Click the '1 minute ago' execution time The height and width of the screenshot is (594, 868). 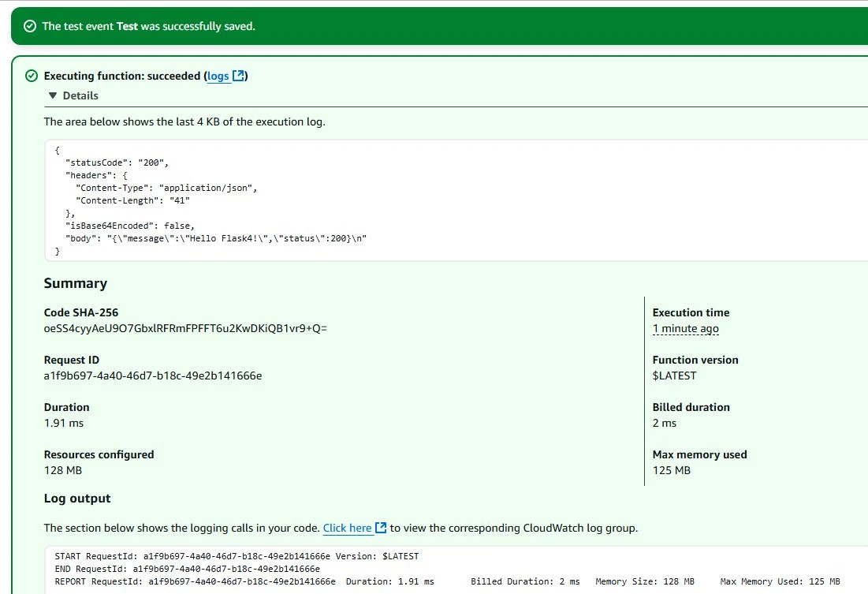point(685,328)
